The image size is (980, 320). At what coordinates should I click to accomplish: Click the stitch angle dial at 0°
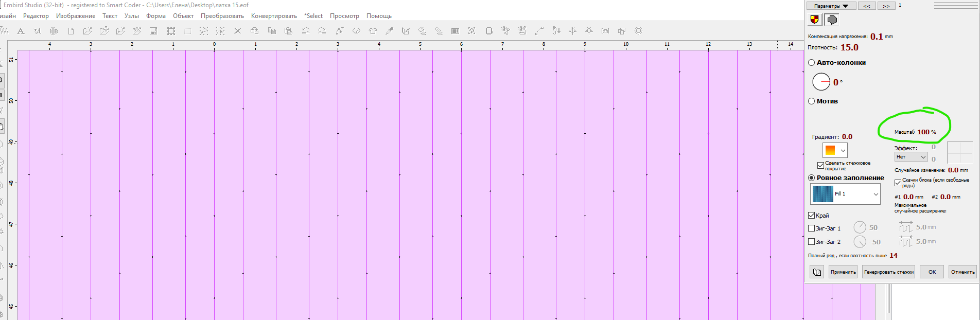point(821,82)
